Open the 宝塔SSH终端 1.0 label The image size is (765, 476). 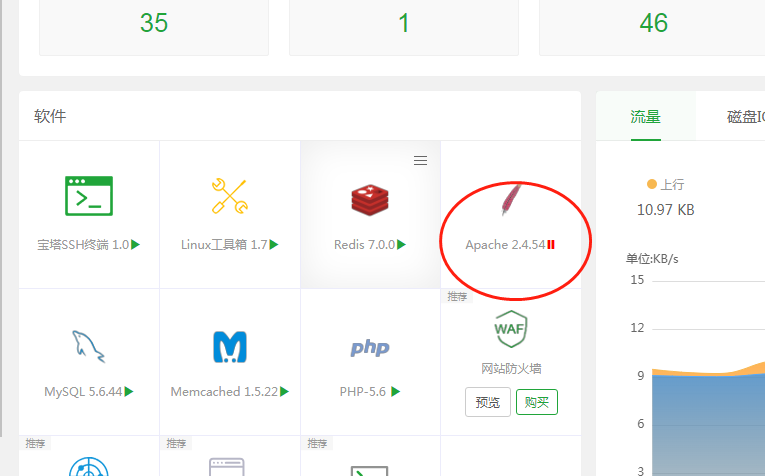click(83, 244)
